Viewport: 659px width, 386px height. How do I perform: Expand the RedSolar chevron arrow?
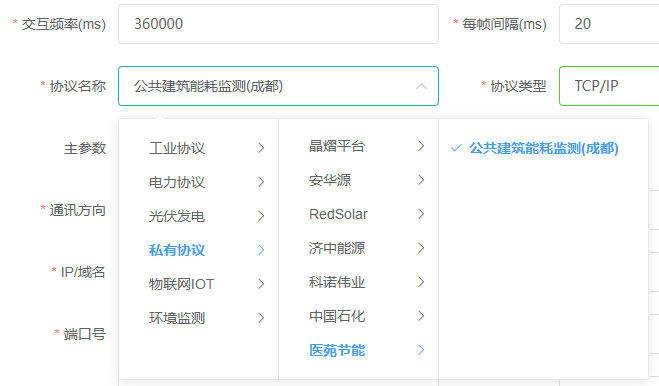point(421,214)
